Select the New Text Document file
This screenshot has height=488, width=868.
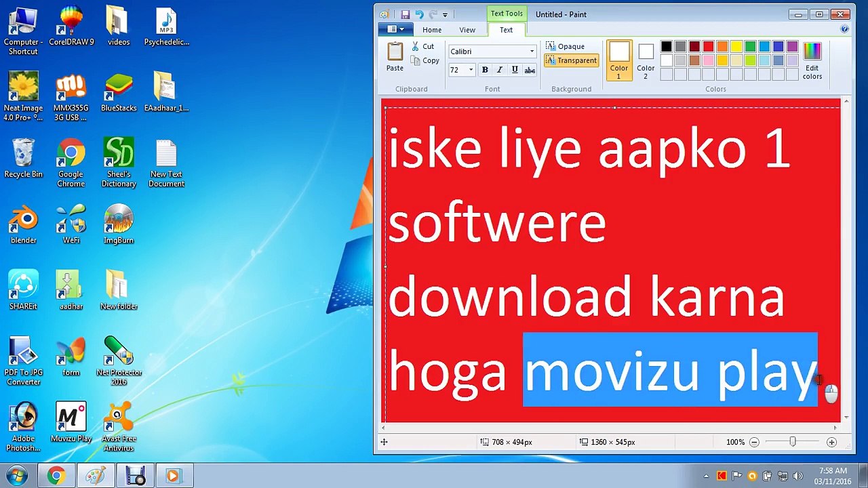tap(166, 163)
